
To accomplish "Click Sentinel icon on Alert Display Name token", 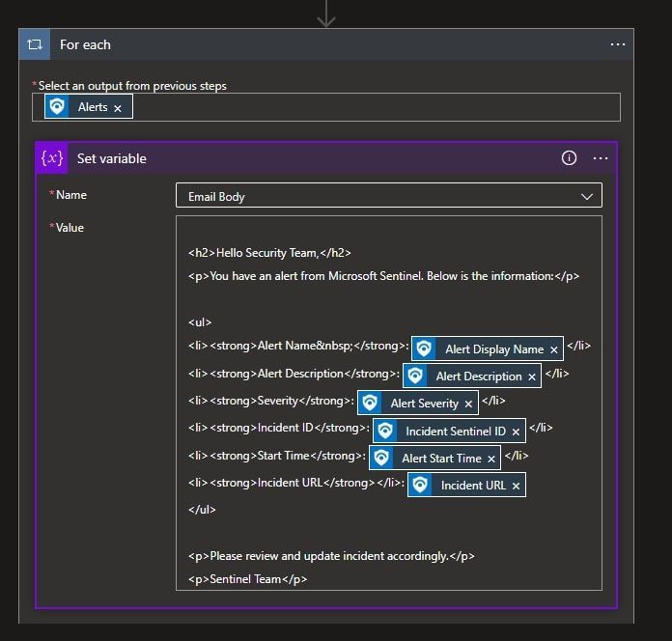I will (x=424, y=348).
